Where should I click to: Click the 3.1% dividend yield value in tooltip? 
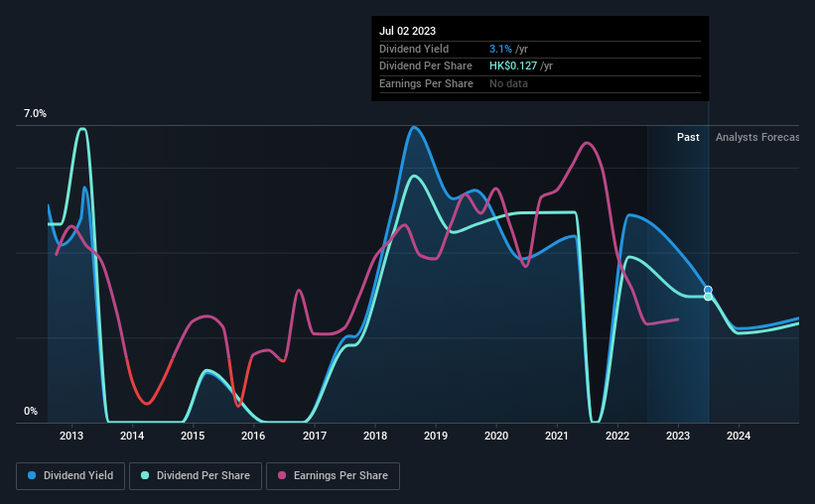pyautogui.click(x=500, y=49)
